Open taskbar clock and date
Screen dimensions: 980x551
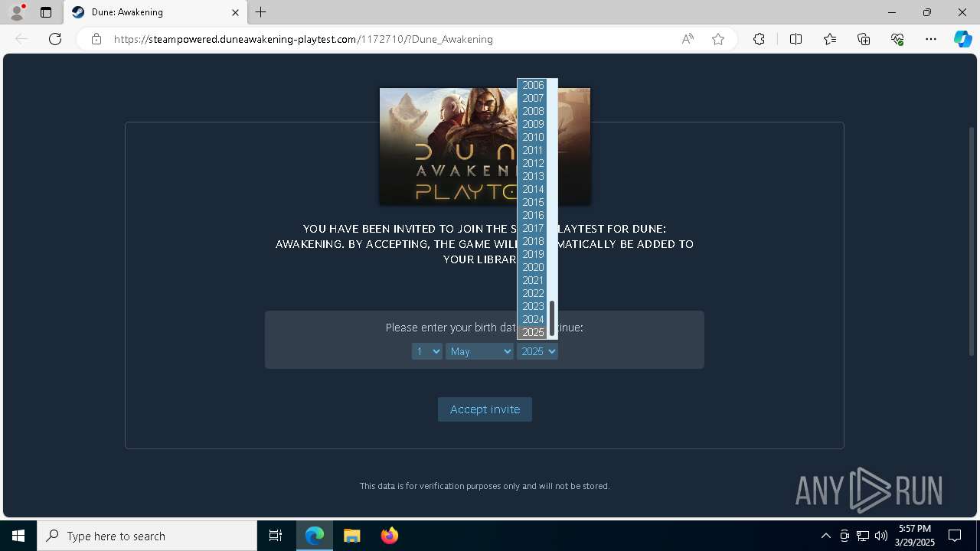916,536
